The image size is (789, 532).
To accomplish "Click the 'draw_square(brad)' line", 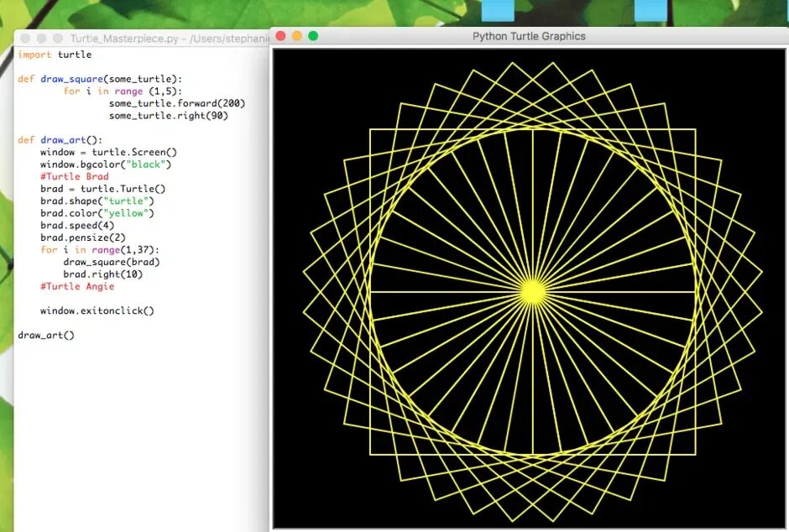I will [x=111, y=262].
